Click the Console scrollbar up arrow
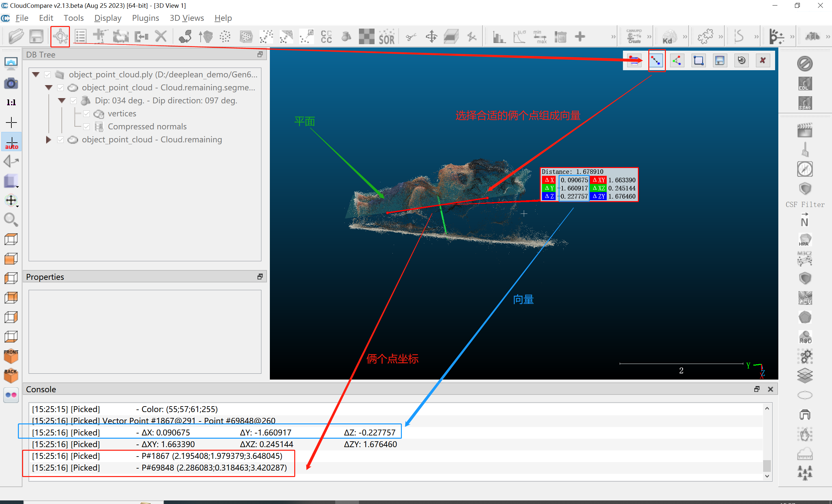The height and width of the screenshot is (504, 832). (767, 408)
